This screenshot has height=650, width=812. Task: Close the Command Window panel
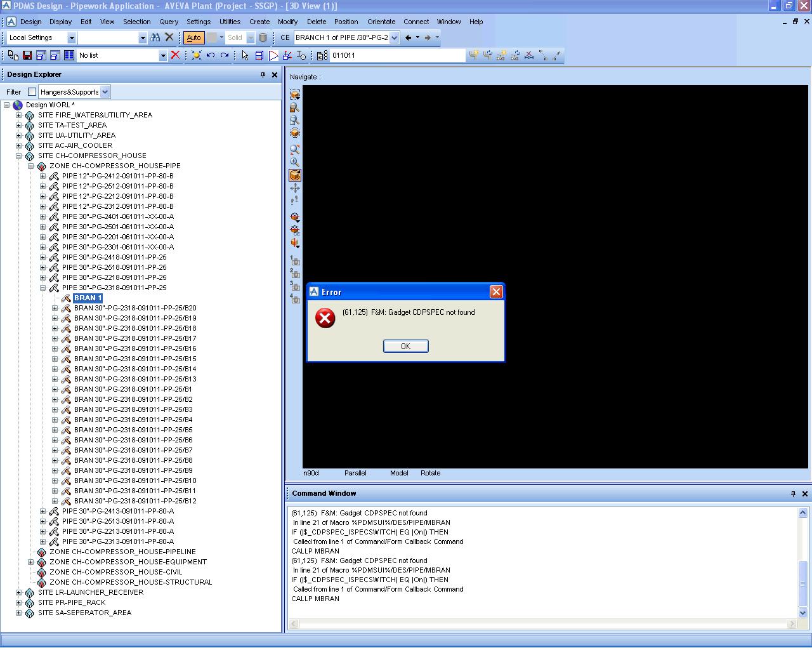pyautogui.click(x=805, y=493)
